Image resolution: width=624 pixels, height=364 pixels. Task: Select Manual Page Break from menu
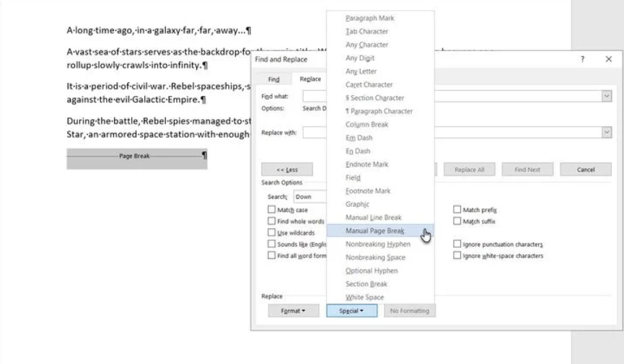(374, 231)
